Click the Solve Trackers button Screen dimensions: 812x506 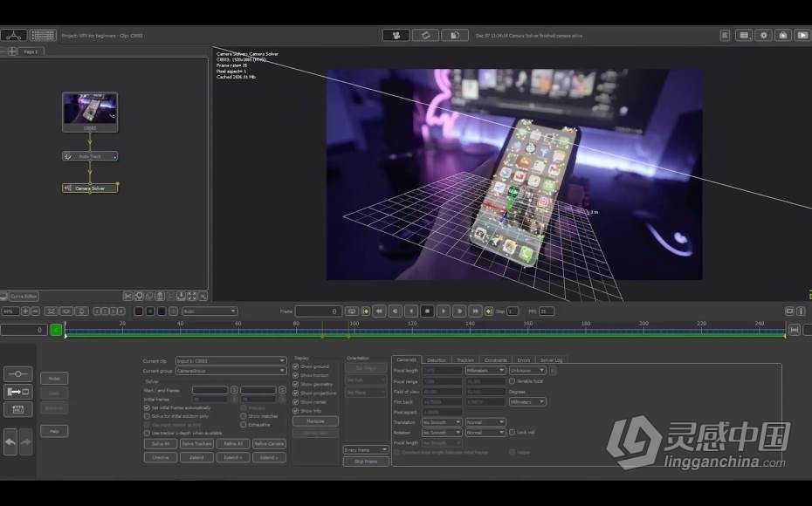pyautogui.click(x=196, y=443)
